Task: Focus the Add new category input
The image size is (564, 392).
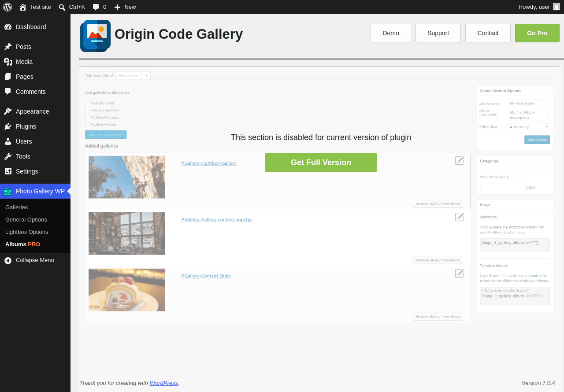Action: click(x=502, y=187)
